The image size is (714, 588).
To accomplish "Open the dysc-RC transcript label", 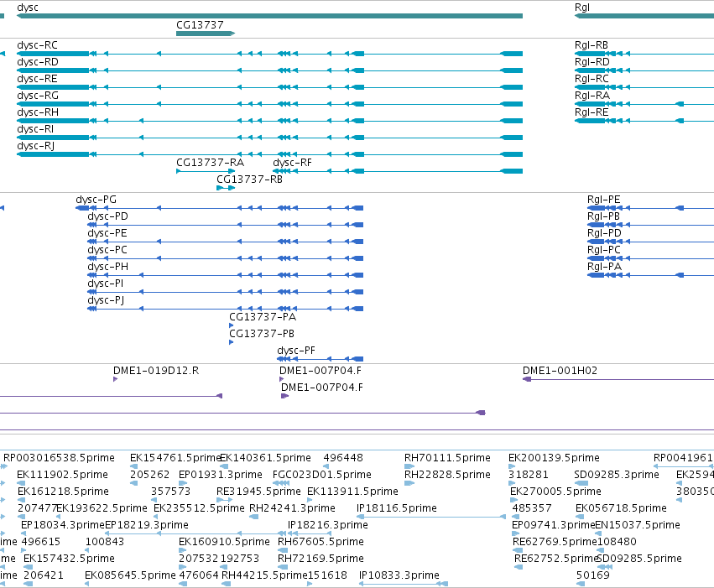I will click(x=38, y=45).
